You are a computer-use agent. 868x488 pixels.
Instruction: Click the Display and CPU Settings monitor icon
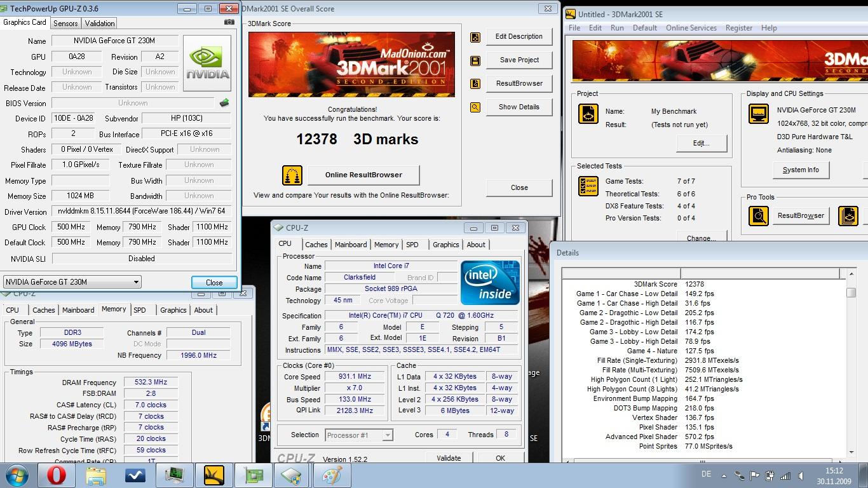click(x=759, y=114)
